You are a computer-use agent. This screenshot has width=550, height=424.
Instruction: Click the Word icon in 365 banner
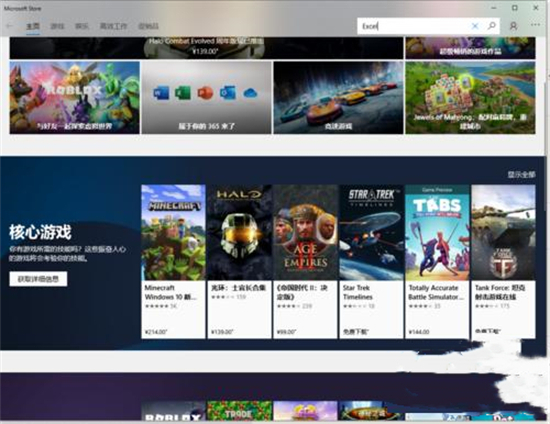[x=161, y=93]
